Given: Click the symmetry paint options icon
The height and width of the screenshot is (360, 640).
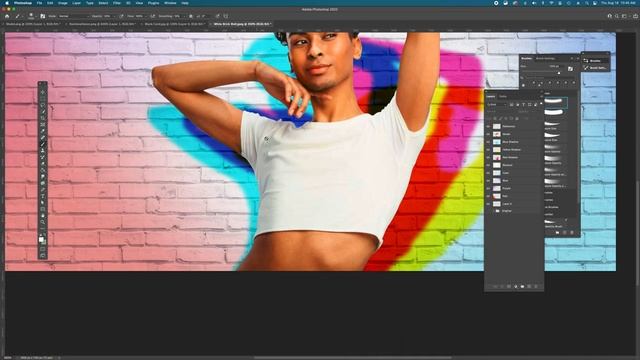Looking at the screenshot, I should tap(226, 16).
